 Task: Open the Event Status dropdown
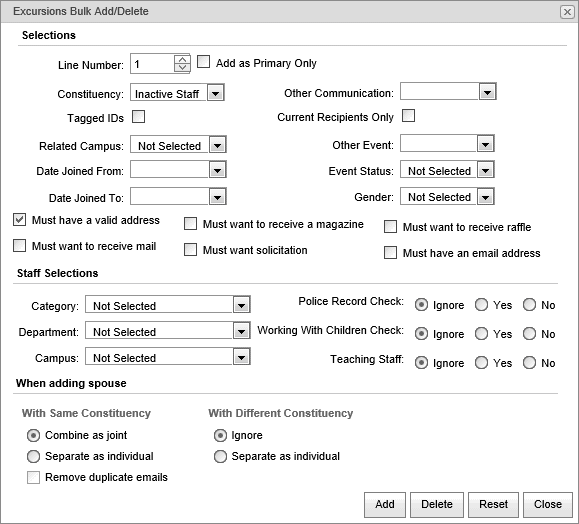coord(486,170)
